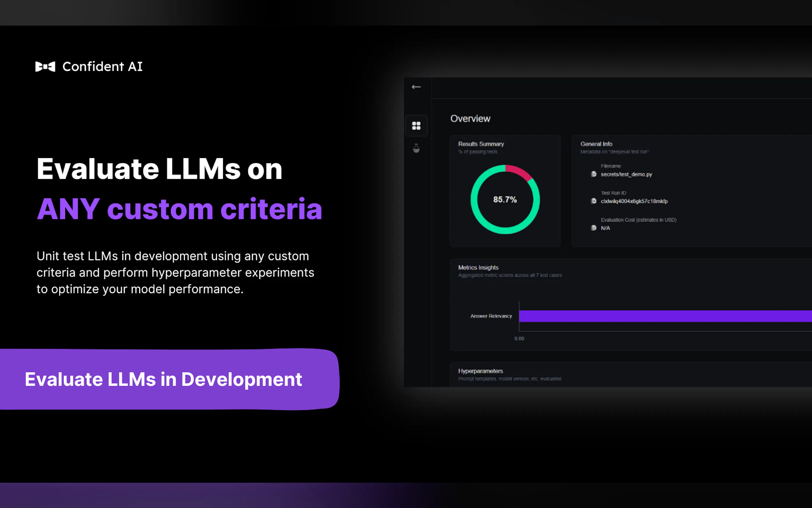This screenshot has height=508, width=812.
Task: Open the dashboard grid icon in sidebar
Action: tap(416, 126)
